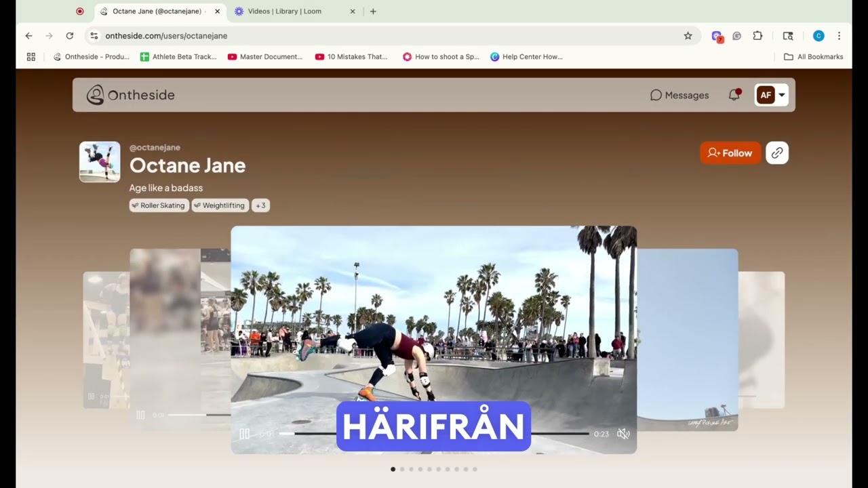Pause the main skating video
The image size is (868, 488).
pyautogui.click(x=244, y=434)
